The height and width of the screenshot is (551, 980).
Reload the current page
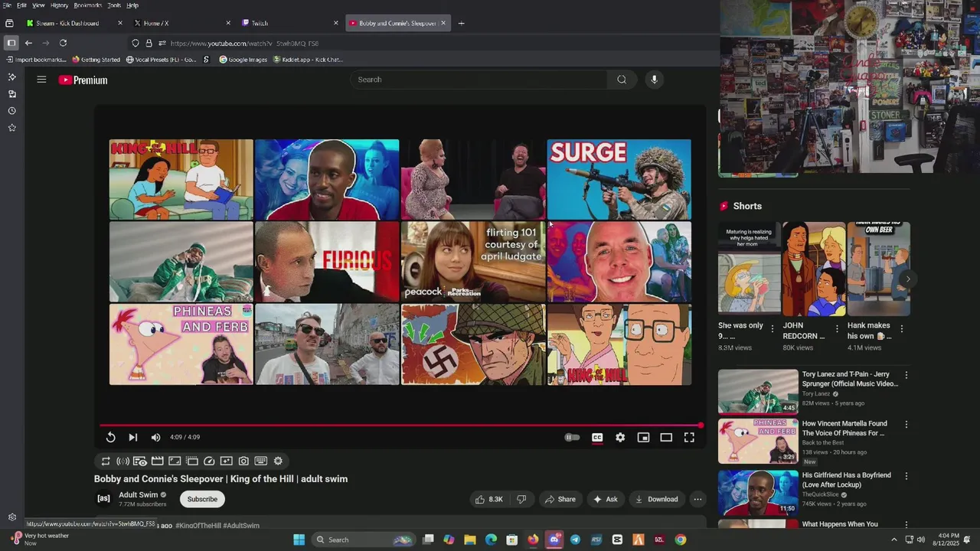pyautogui.click(x=63, y=43)
